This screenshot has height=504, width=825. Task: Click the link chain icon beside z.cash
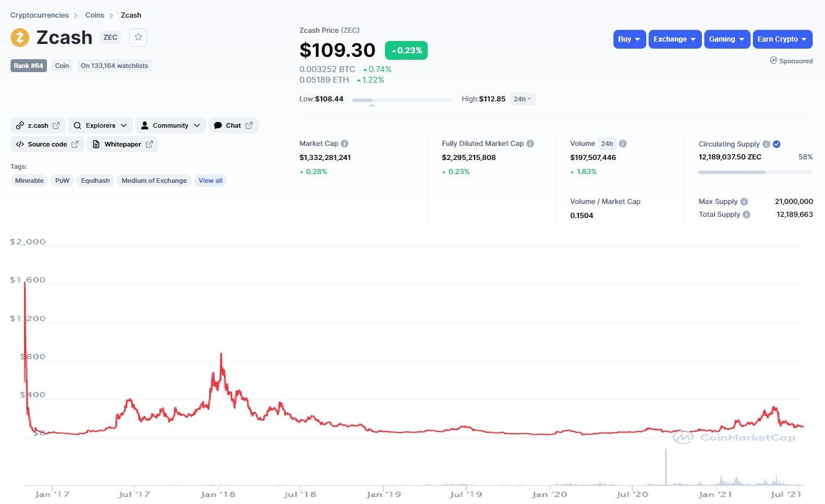[x=20, y=125]
